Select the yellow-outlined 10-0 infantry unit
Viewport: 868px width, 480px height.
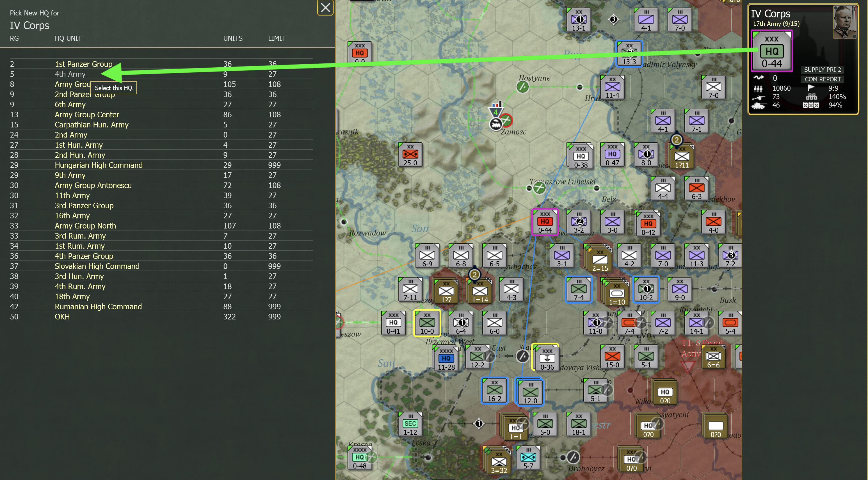(427, 323)
